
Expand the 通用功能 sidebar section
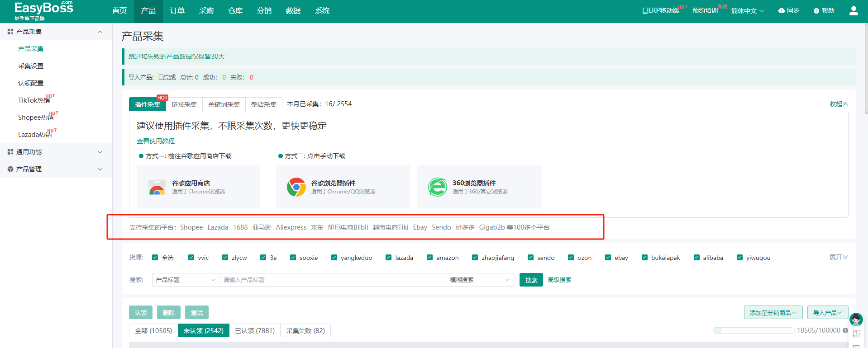point(100,152)
